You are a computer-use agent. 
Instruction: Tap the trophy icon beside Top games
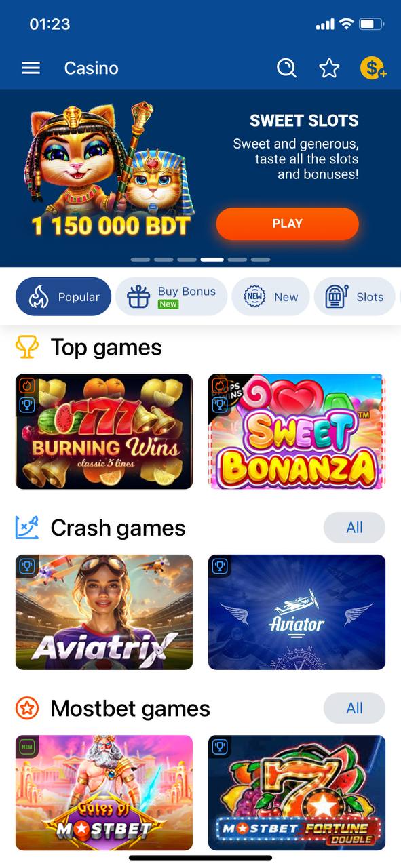tap(27, 347)
